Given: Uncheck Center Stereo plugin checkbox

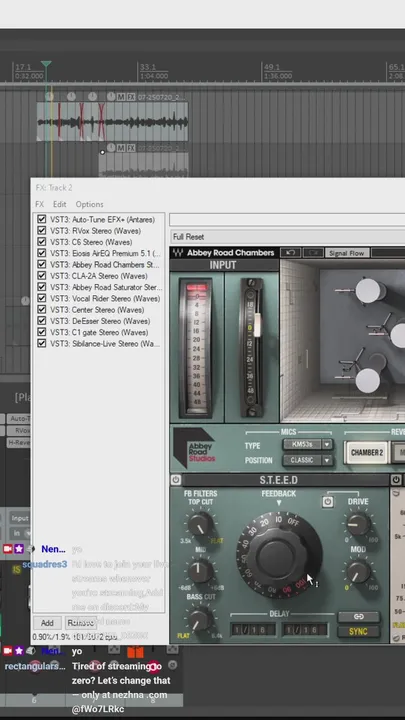Looking at the screenshot, I should click(x=42, y=309).
